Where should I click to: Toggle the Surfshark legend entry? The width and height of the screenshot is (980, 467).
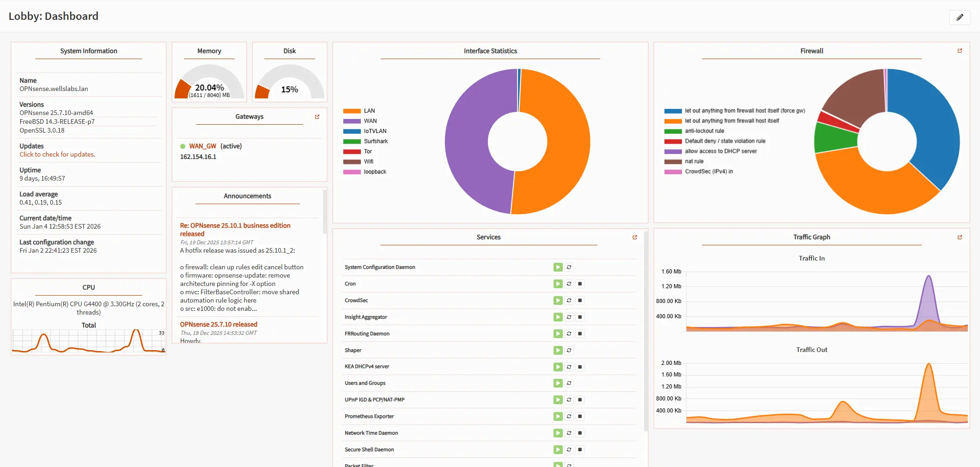tap(365, 141)
